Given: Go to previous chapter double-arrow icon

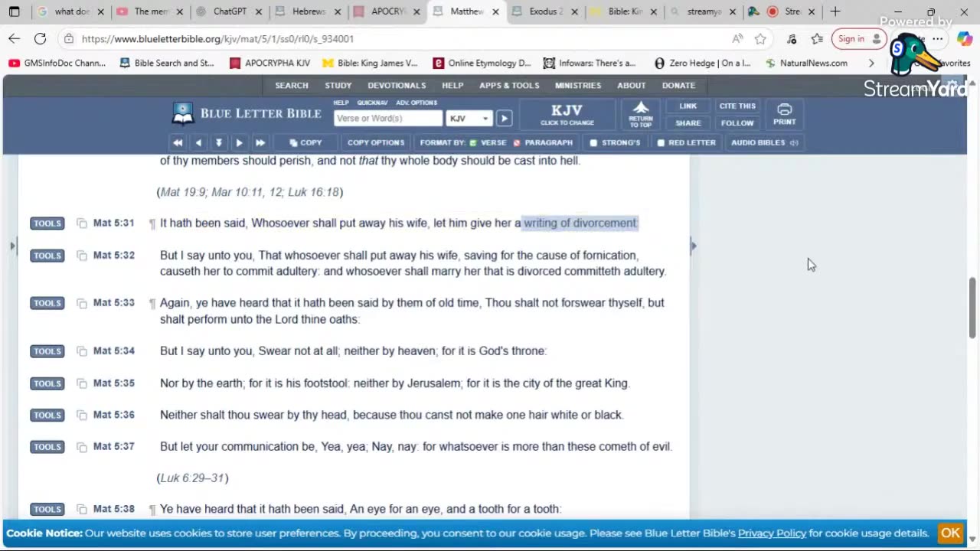Looking at the screenshot, I should click(x=178, y=142).
